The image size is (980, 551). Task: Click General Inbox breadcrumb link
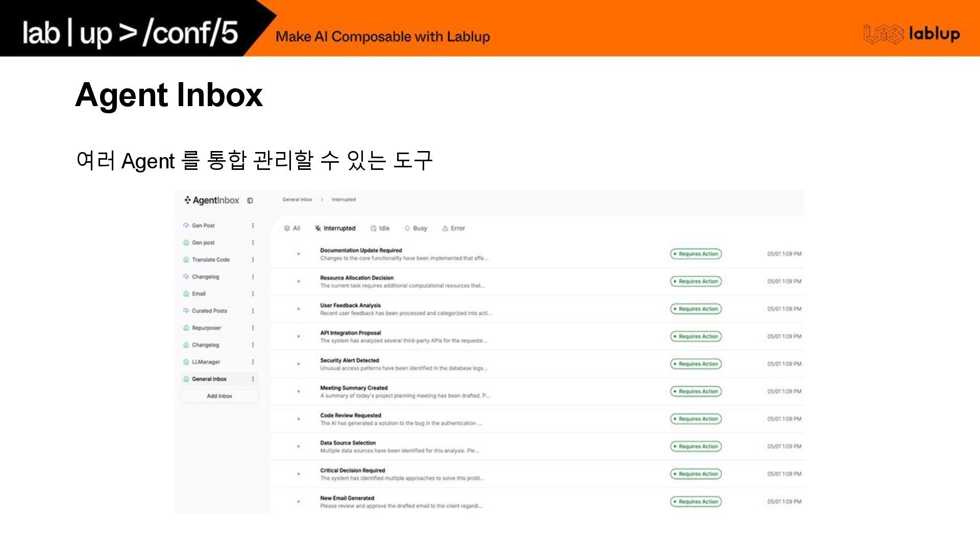(297, 199)
